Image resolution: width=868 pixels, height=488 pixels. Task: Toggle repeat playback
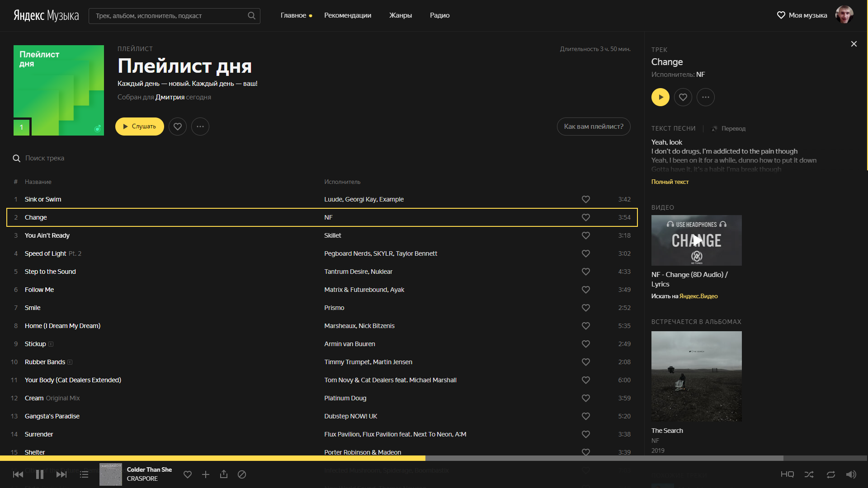click(831, 474)
